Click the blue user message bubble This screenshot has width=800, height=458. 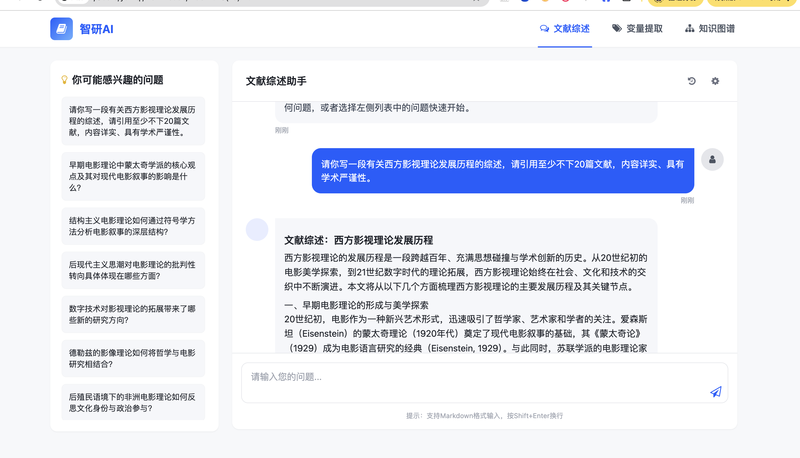pos(503,171)
